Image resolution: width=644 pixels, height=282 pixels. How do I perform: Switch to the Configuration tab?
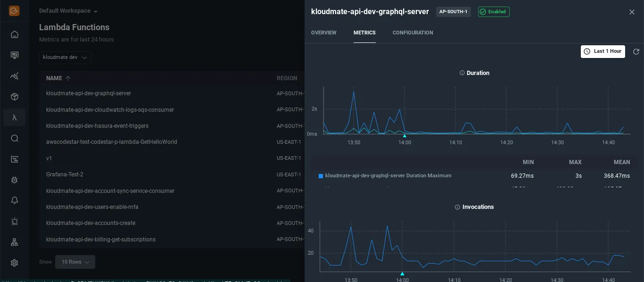[x=413, y=33]
